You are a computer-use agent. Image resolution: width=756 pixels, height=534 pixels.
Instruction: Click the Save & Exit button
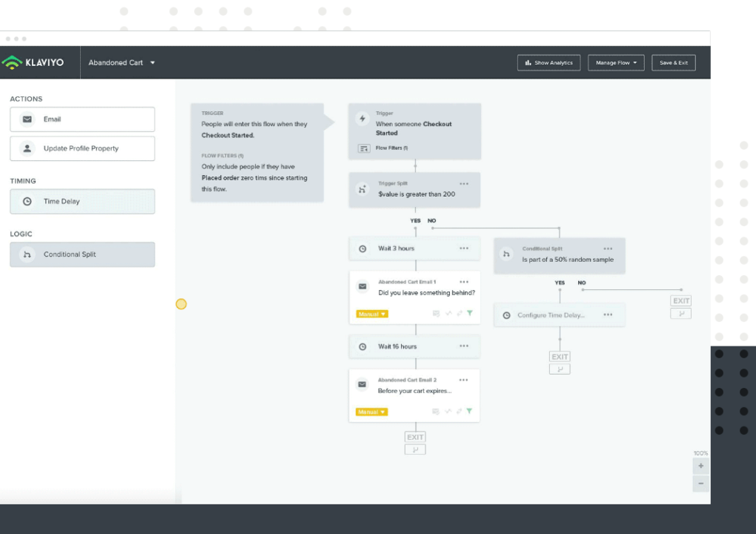tap(674, 63)
